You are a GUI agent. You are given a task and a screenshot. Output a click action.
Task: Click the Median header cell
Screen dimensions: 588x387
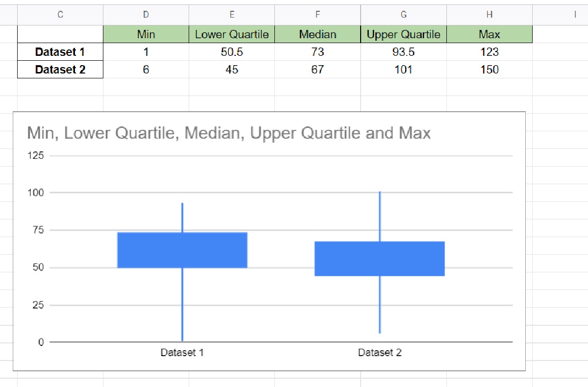pyautogui.click(x=318, y=34)
